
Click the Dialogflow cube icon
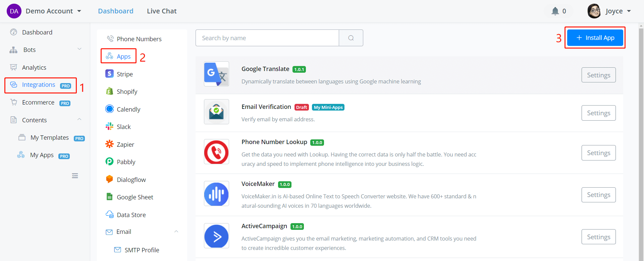coord(109,179)
